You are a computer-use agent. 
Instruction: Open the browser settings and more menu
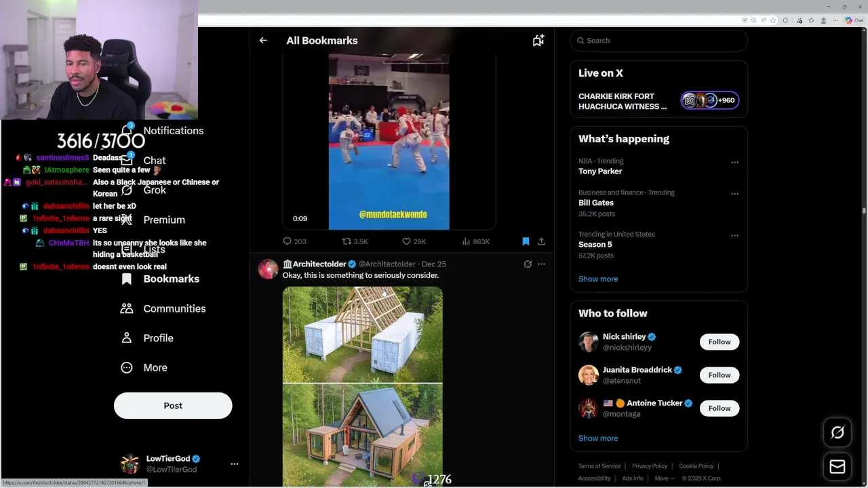pyautogui.click(x=837, y=20)
